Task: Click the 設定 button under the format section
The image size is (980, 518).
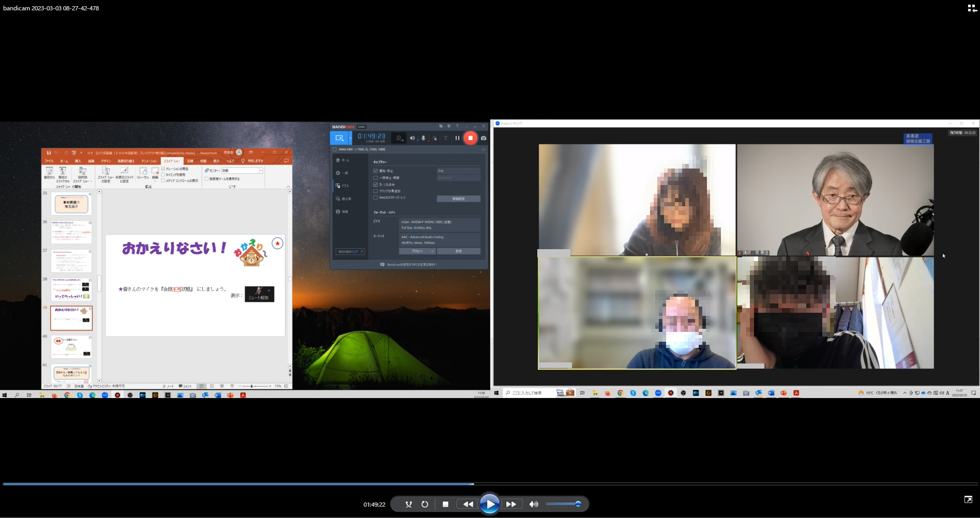Action: tap(459, 251)
